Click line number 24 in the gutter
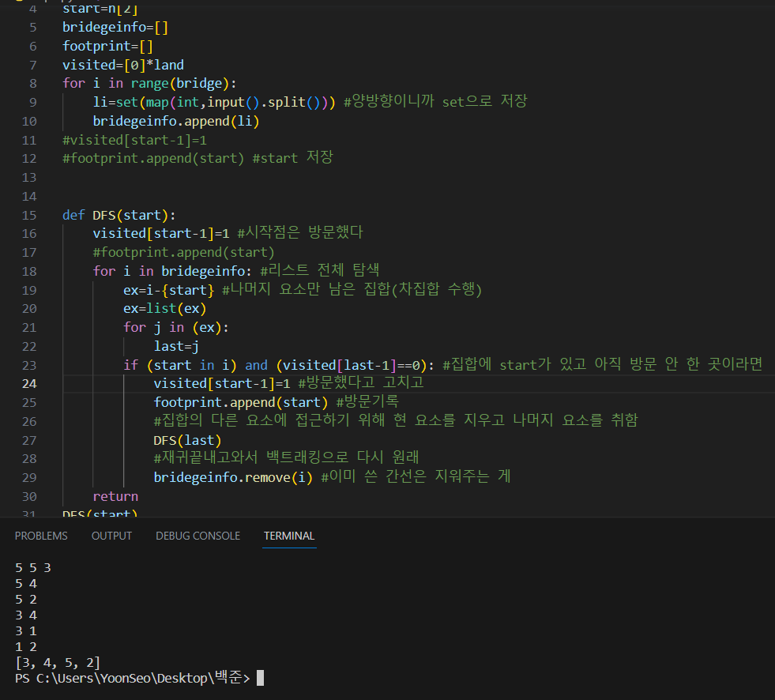775x700 pixels. [x=29, y=384]
